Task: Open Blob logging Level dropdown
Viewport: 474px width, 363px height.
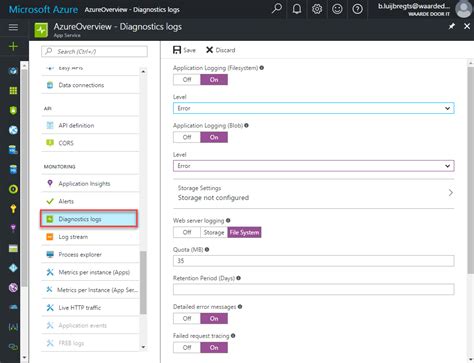Action: click(313, 166)
